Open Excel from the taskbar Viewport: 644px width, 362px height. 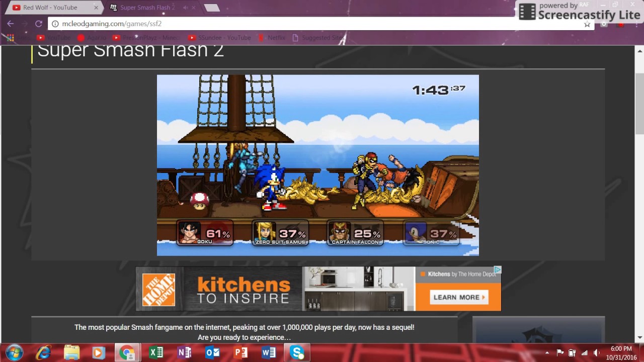(156, 352)
